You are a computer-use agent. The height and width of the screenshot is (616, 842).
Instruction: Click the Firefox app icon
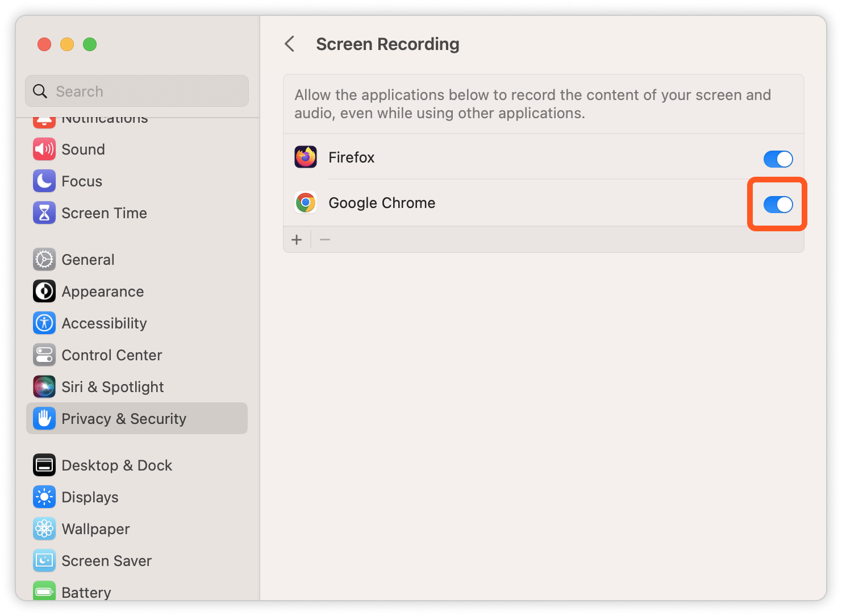[x=306, y=157]
